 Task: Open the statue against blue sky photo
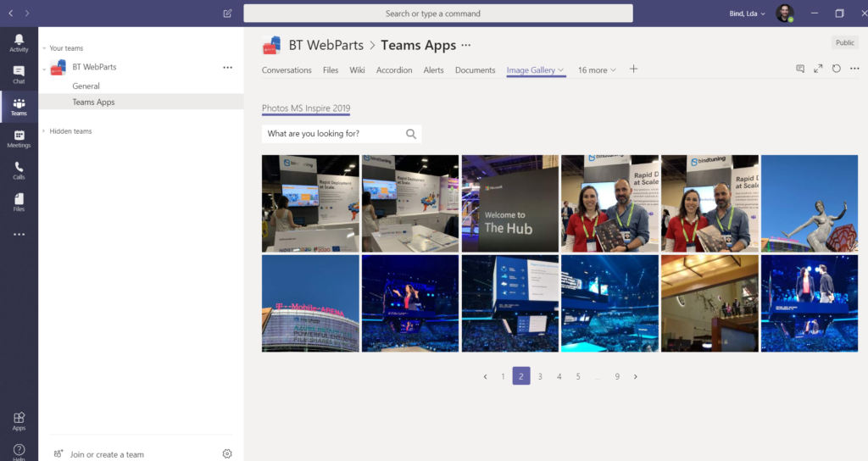[810, 203]
